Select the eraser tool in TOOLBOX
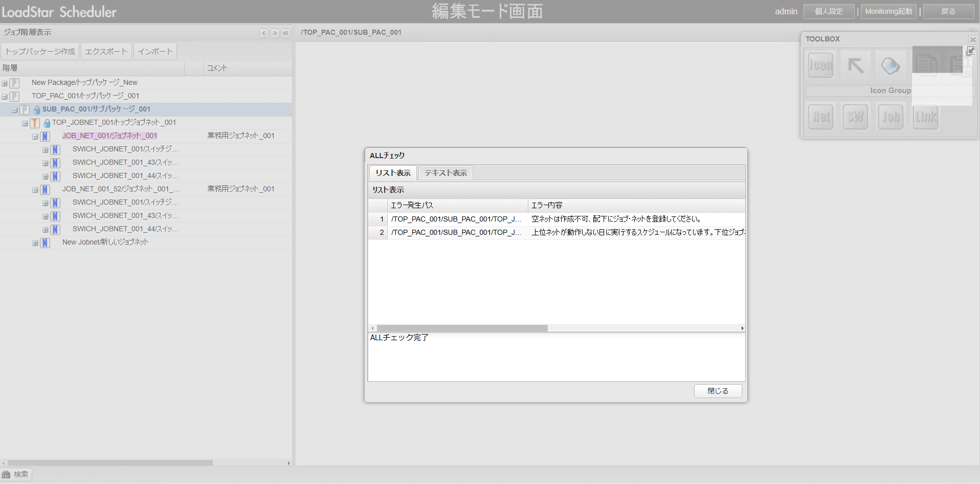The height and width of the screenshot is (484, 980). pyautogui.click(x=890, y=65)
